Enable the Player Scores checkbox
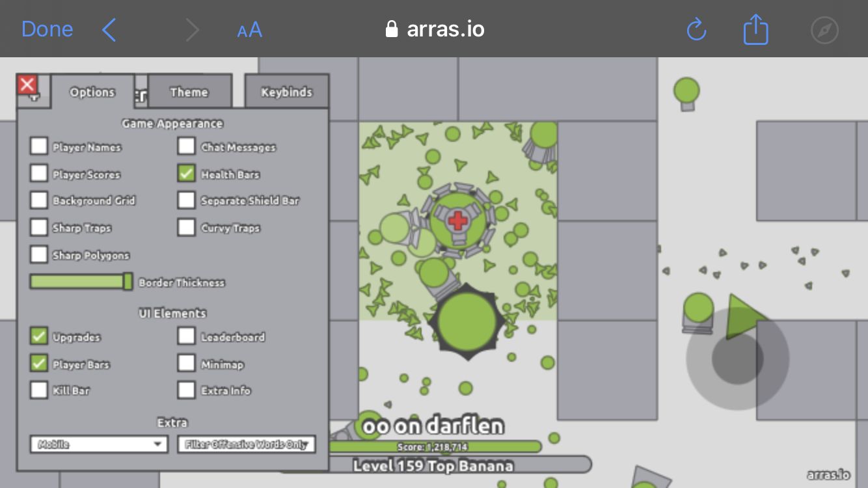The height and width of the screenshot is (488, 868). [39, 173]
